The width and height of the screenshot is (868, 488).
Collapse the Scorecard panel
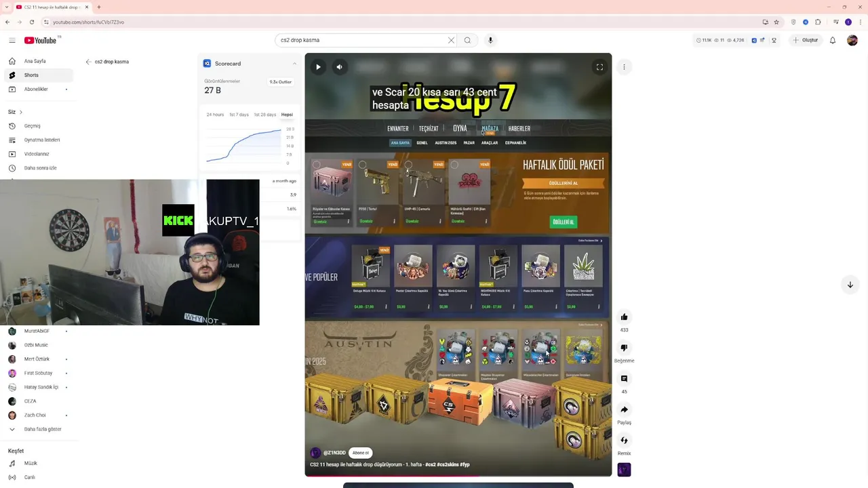294,64
